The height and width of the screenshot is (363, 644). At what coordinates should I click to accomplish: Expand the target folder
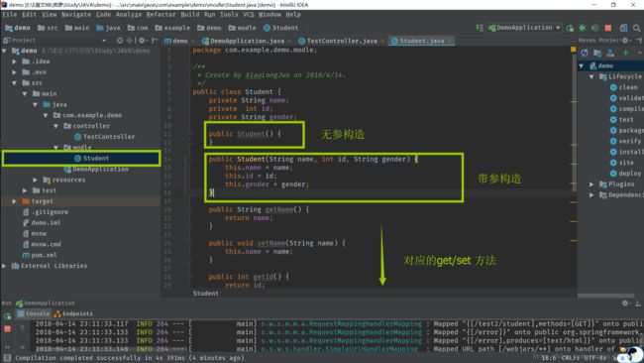pos(15,201)
